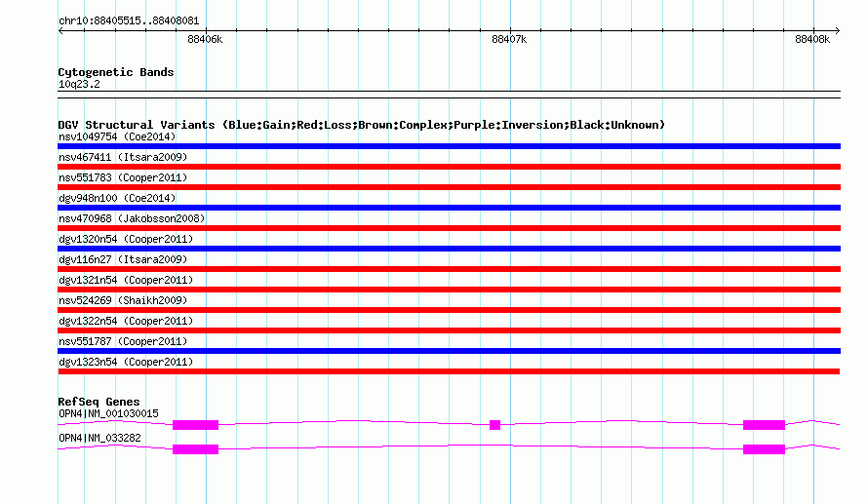868x504 pixels.
Task: Select the small middle exon of OPN4|NM_001030015
Action: click(494, 425)
